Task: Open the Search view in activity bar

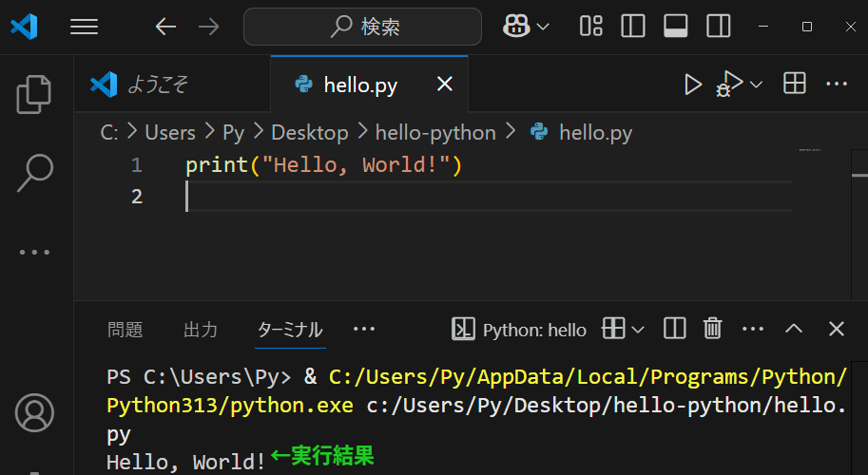Action: click(x=35, y=172)
